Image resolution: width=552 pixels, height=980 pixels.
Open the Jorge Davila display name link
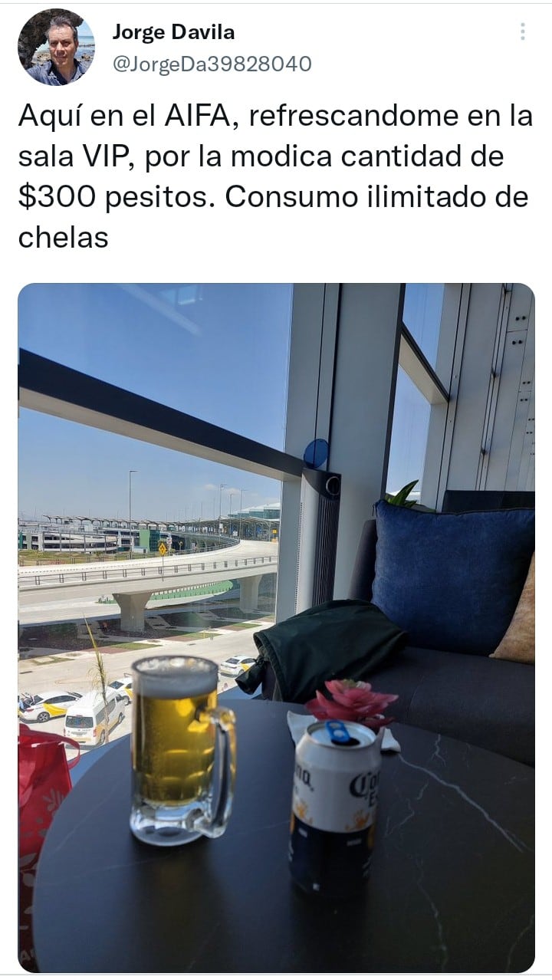pos(173,32)
